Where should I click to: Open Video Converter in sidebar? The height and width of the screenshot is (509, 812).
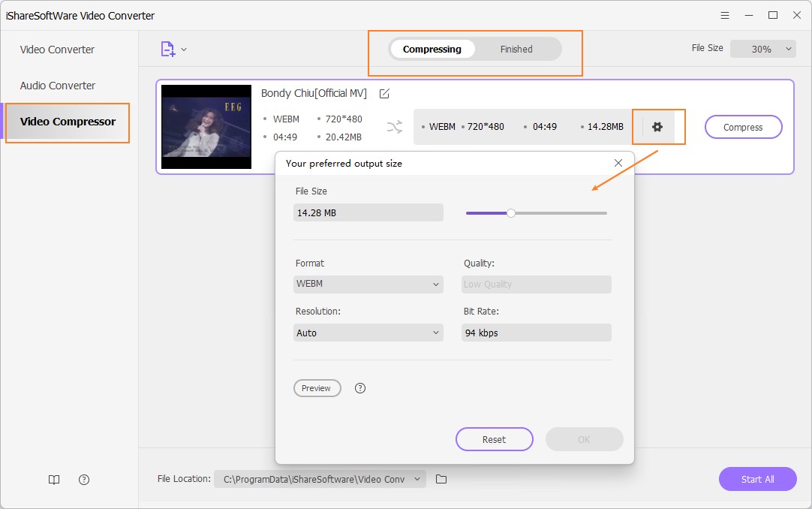pos(57,50)
